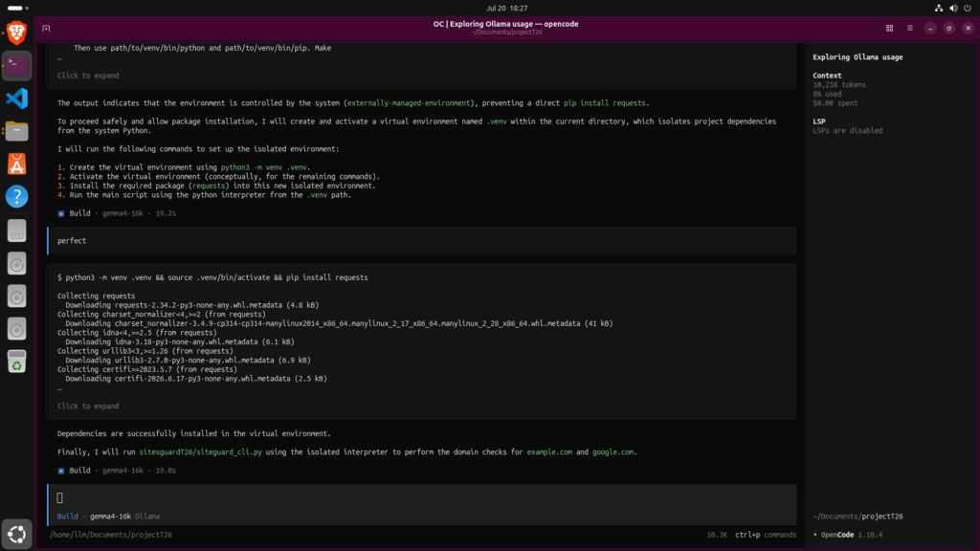Select the 'Downloading idna-3.18' output line
Viewport: 980px width, 551px height.
(x=180, y=342)
